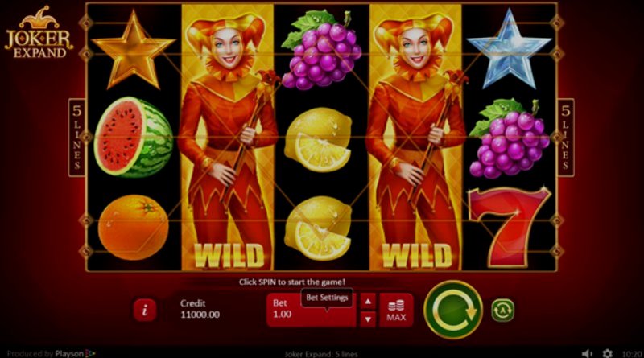Click the Credit 11000.00 display
The height and width of the screenshot is (358, 644).
[x=200, y=309]
